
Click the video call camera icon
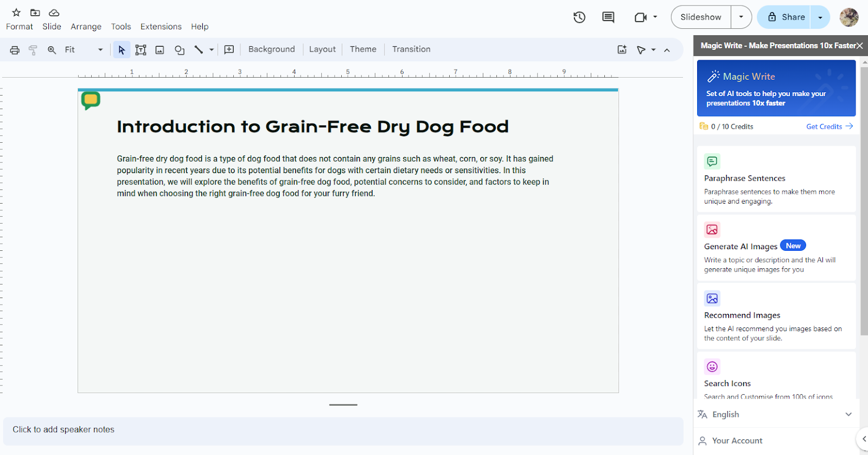tap(641, 17)
